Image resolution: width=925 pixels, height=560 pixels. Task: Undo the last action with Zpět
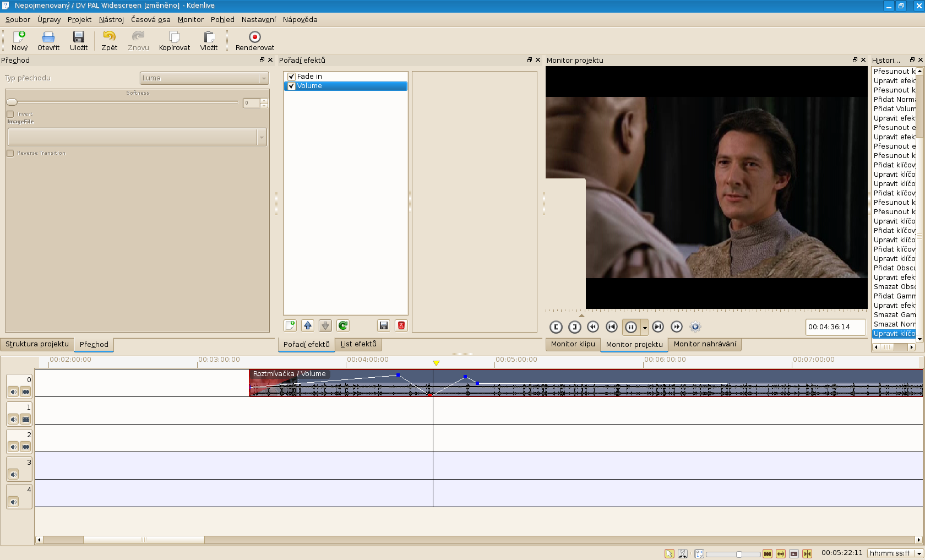110,41
